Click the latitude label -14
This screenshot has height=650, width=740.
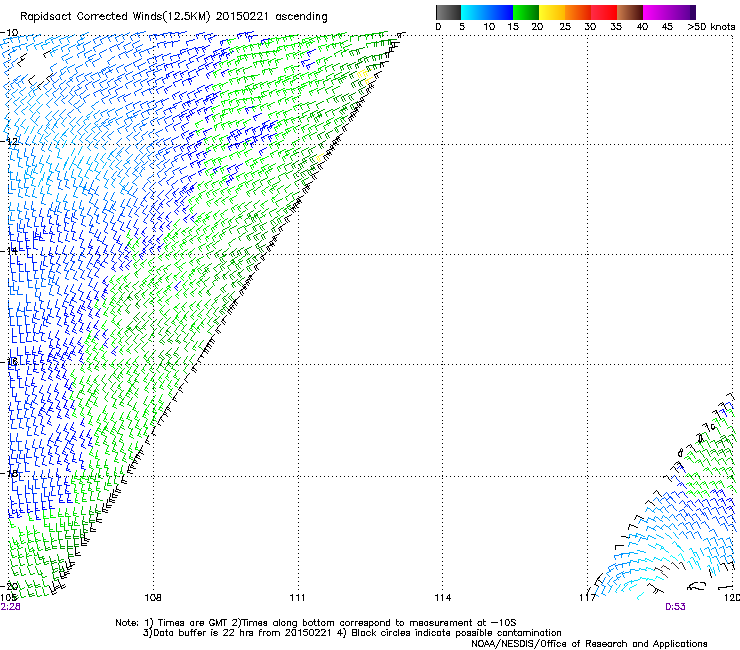tap(10, 251)
